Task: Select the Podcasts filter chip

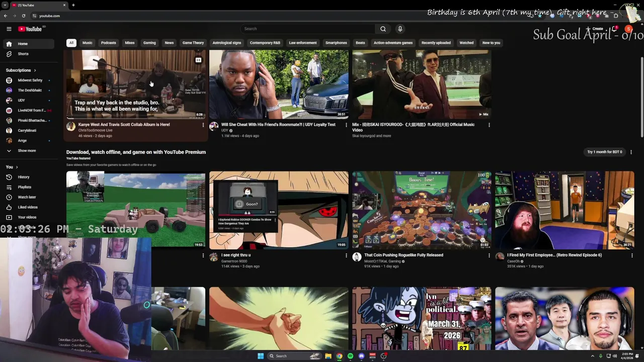Action: coord(109,43)
